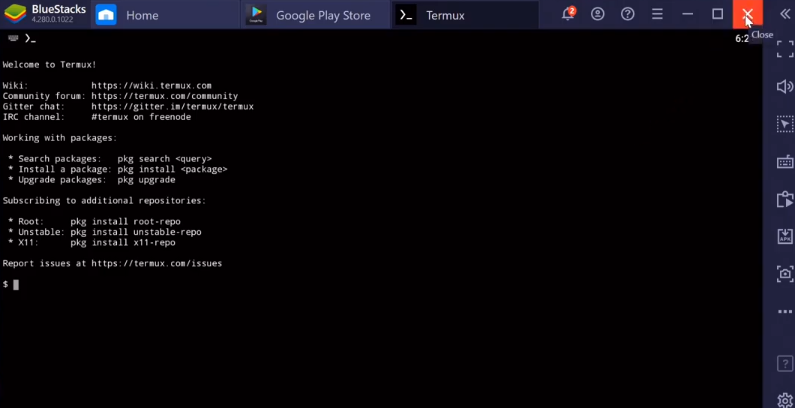Click 'pkg install x11-repo' text

[123, 243]
